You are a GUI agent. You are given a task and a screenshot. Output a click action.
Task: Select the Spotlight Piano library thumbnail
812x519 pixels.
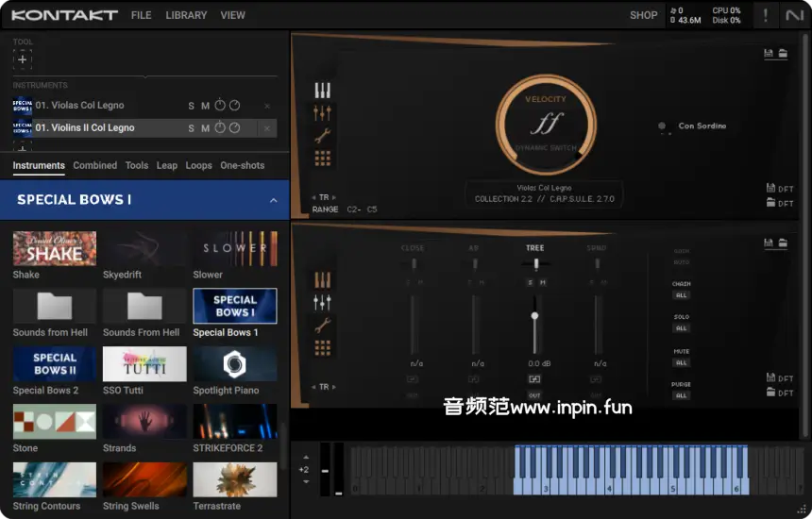coord(235,364)
